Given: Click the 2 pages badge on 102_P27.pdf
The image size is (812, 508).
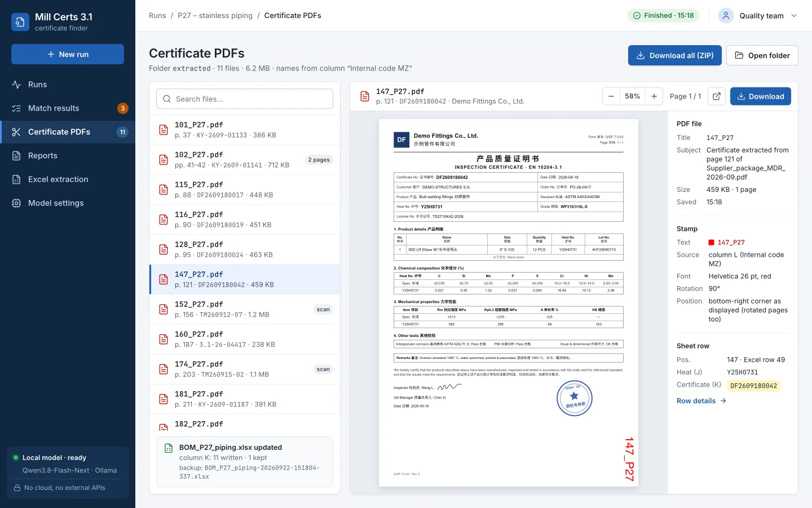Looking at the screenshot, I should 319,160.
